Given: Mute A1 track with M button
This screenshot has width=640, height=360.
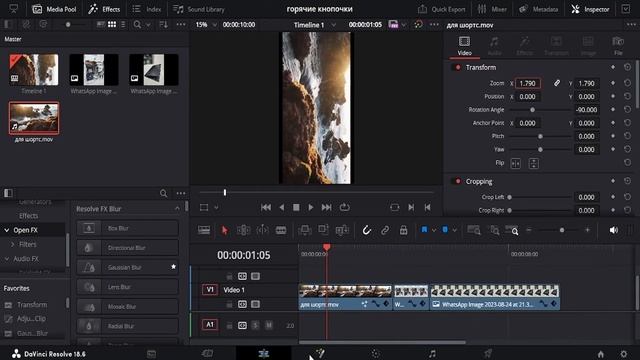Looking at the screenshot, I should pos(269,325).
